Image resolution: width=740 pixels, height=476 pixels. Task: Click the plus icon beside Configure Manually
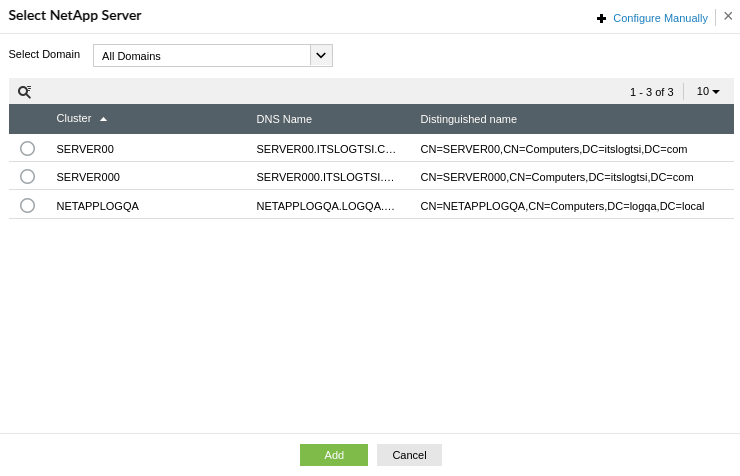[x=601, y=18]
